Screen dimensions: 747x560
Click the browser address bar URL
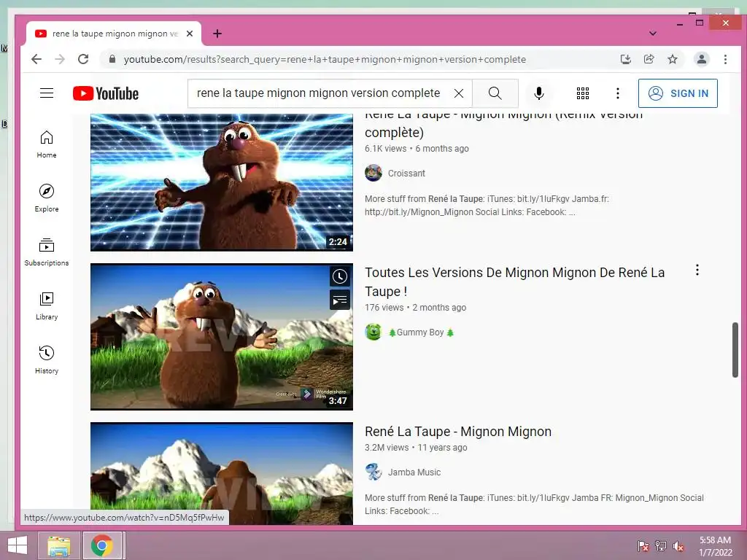click(x=325, y=59)
